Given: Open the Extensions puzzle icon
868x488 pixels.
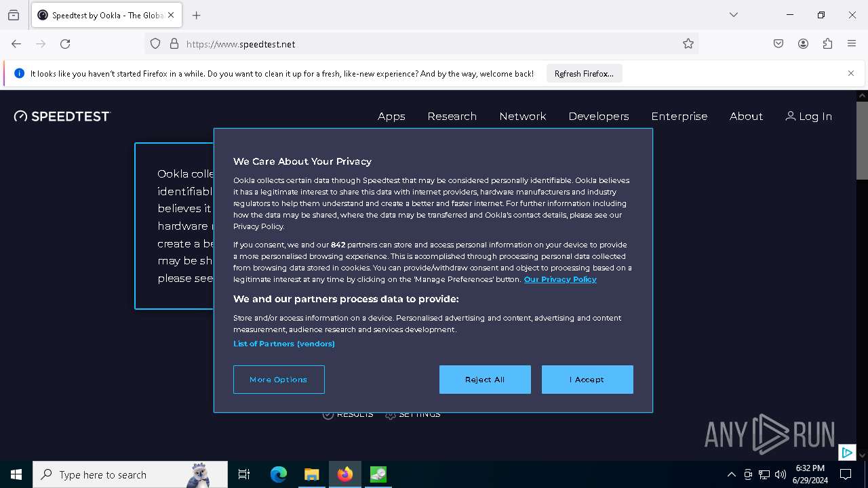Looking at the screenshot, I should 827,43.
